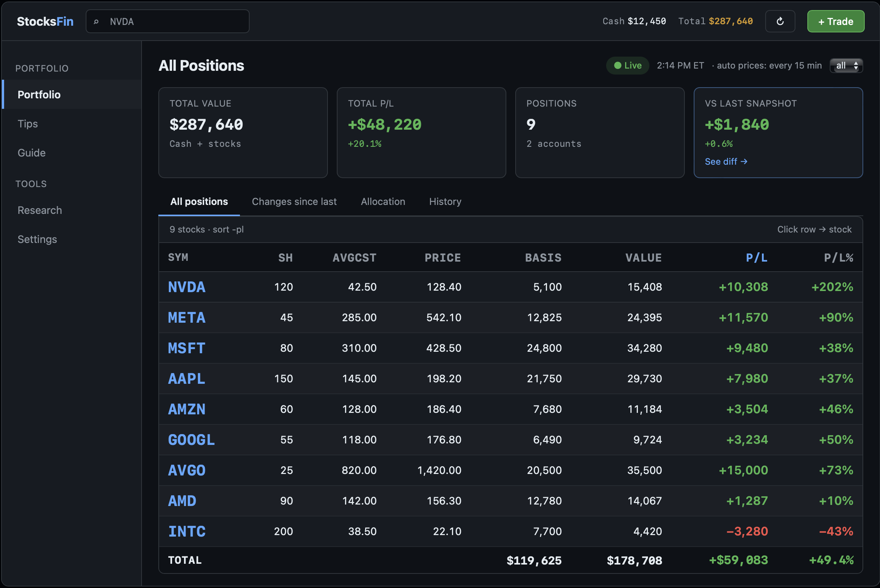Sort by the VALUE column header
Image resolution: width=880 pixels, height=588 pixels.
pyautogui.click(x=643, y=257)
